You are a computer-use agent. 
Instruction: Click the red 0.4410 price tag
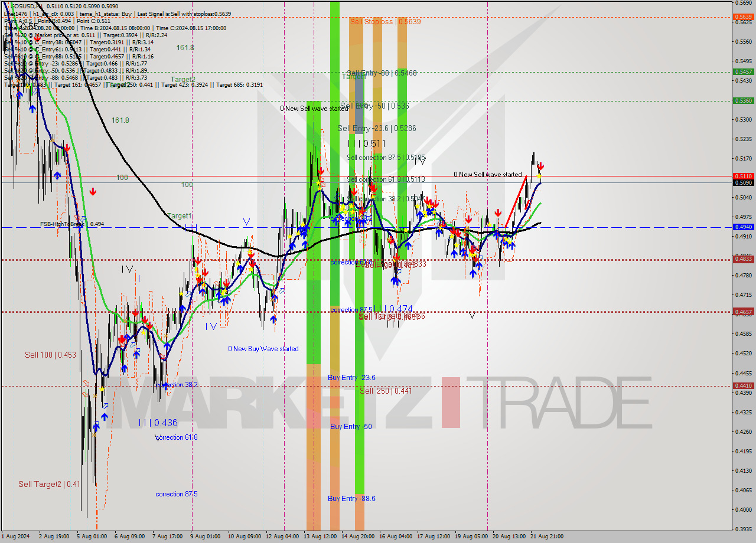pyautogui.click(x=743, y=385)
